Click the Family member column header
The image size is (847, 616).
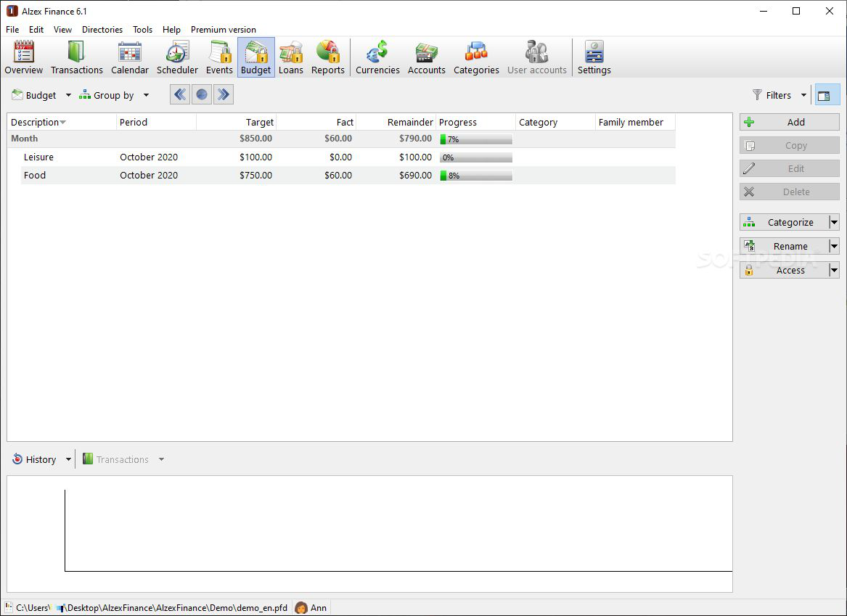(x=635, y=122)
